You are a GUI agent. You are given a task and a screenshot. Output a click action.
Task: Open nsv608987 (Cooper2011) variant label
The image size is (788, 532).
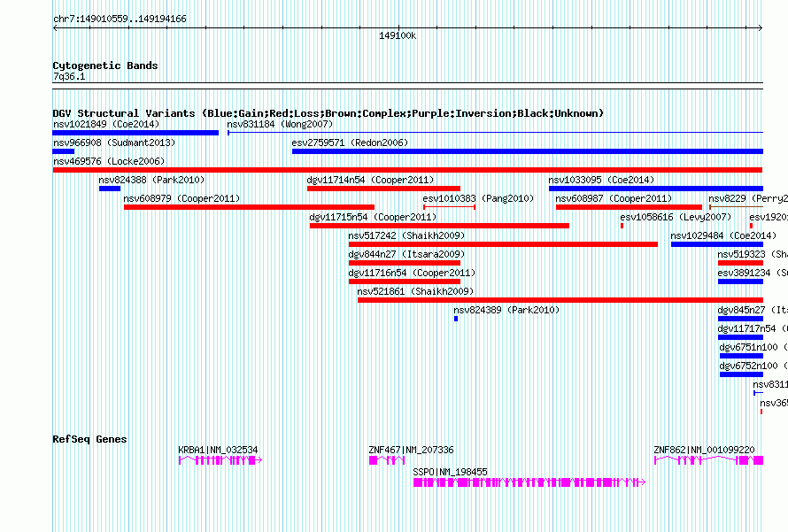click(614, 198)
